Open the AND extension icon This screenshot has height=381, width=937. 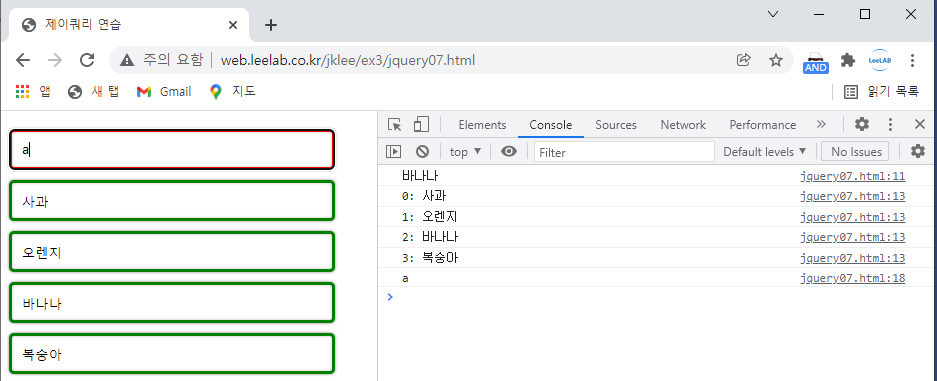pyautogui.click(x=816, y=62)
